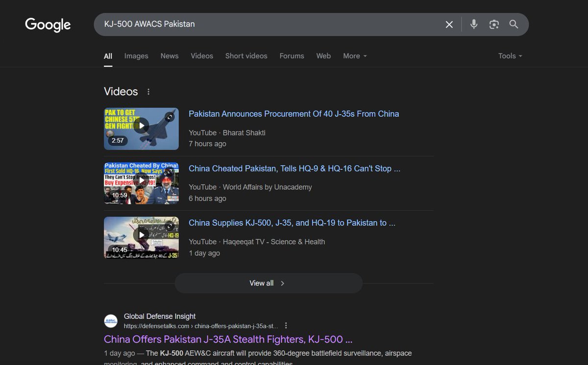Switch to the Images tab
This screenshot has width=588, height=365.
tap(136, 56)
